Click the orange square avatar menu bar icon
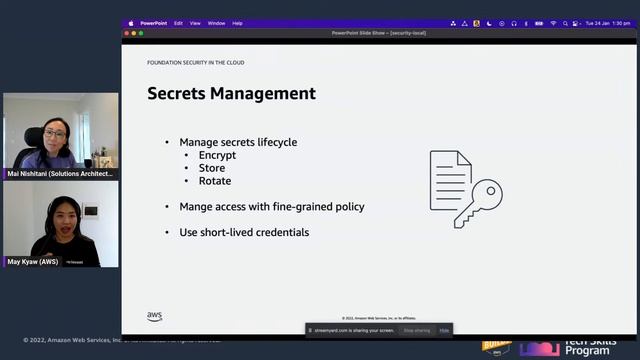This screenshot has width=640, height=360. click(x=476, y=24)
